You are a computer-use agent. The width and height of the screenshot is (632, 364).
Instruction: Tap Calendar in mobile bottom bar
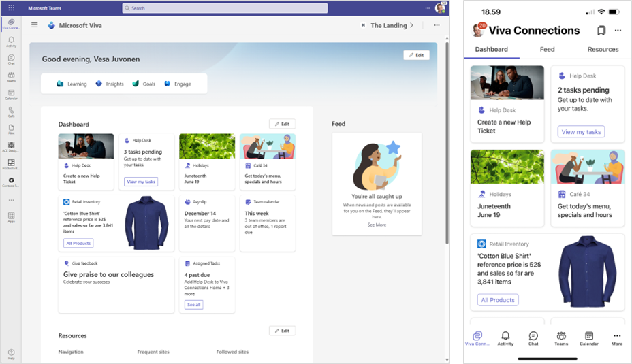point(589,338)
